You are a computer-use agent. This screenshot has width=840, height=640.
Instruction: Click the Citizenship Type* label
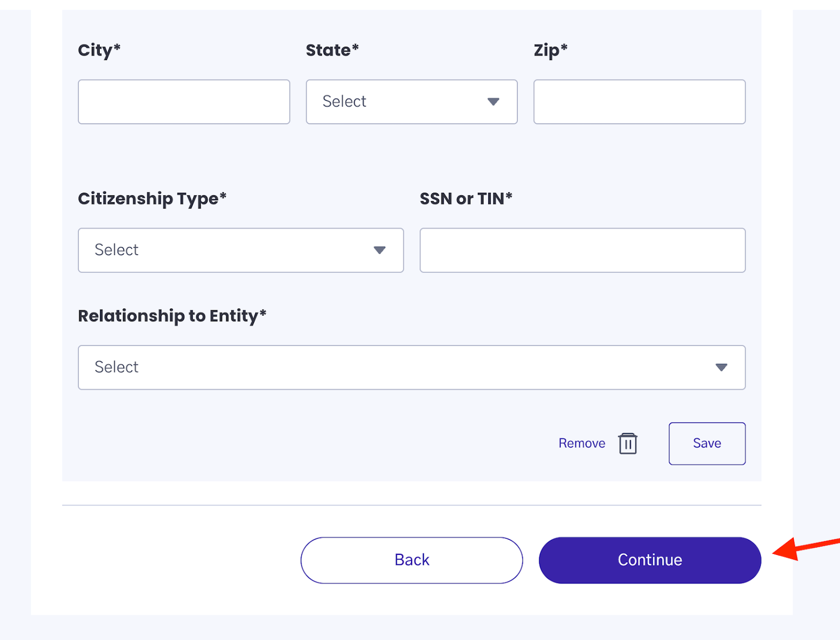click(152, 199)
